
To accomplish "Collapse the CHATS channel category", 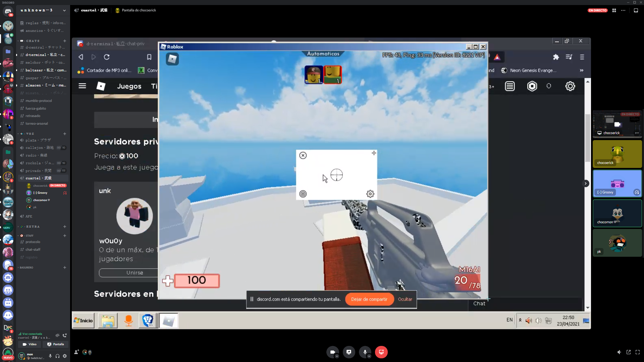I will click(x=33, y=41).
